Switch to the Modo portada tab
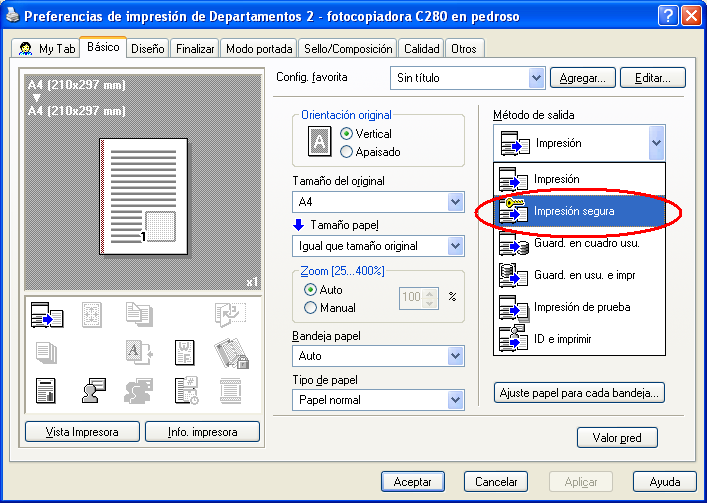 (x=259, y=49)
